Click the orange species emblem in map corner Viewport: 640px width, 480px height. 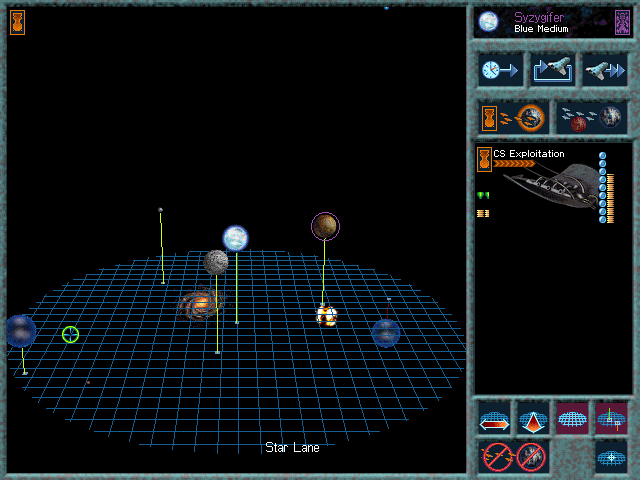18,22
